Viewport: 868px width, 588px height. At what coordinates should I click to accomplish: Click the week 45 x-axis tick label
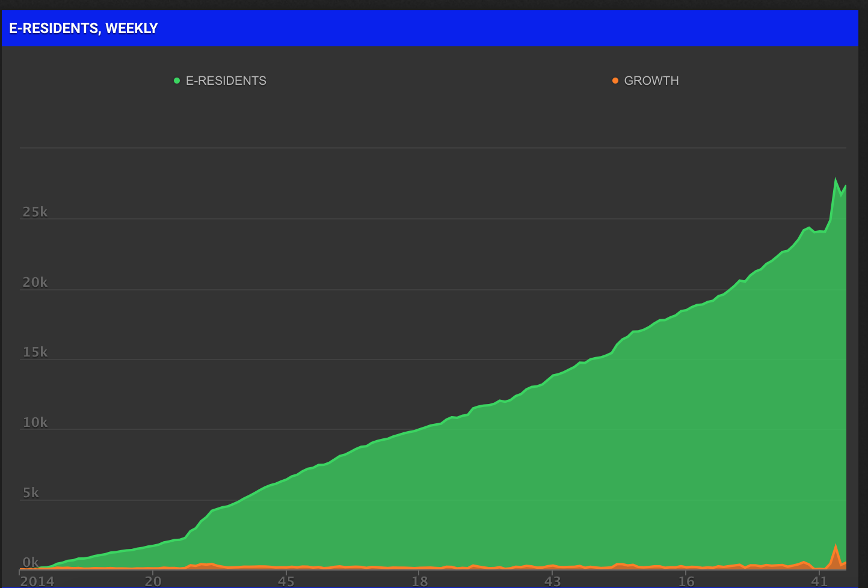pyautogui.click(x=286, y=581)
